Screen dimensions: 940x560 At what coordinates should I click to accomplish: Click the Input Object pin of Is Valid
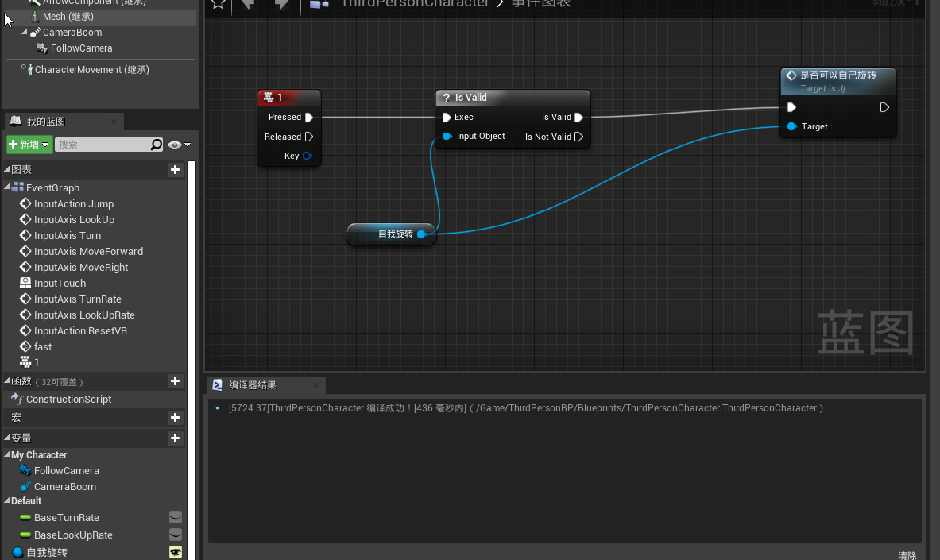pos(447,136)
